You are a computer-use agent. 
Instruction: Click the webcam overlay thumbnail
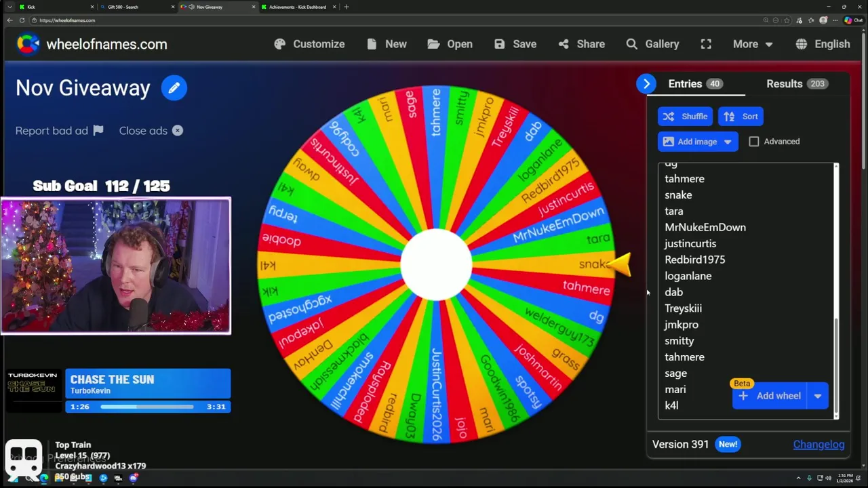pyautogui.click(x=115, y=266)
